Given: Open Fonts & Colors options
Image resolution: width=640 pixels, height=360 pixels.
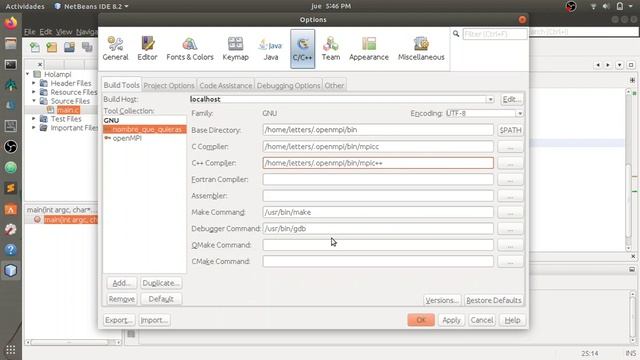Looking at the screenshot, I should [x=190, y=49].
